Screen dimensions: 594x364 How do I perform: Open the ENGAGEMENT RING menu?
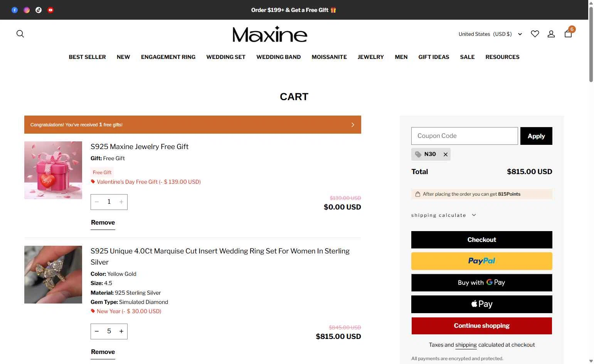click(168, 57)
